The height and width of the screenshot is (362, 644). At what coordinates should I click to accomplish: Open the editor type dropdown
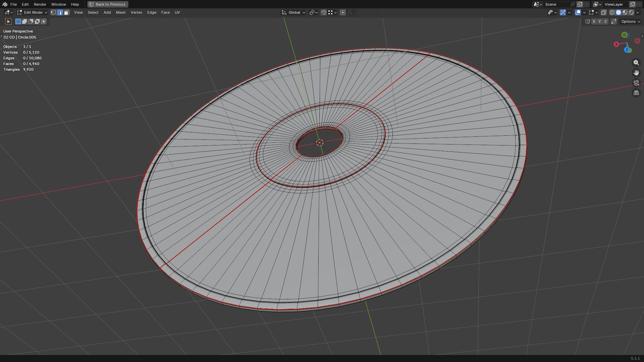(x=8, y=12)
